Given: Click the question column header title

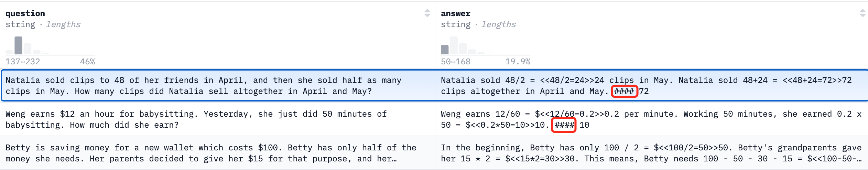Looking at the screenshot, I should click(25, 13).
